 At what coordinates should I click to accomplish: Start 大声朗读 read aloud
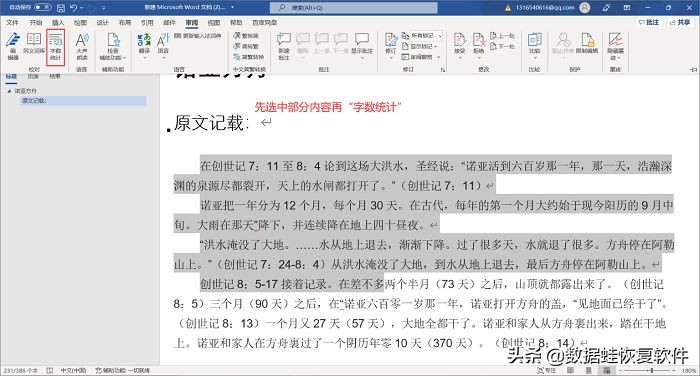[82, 46]
